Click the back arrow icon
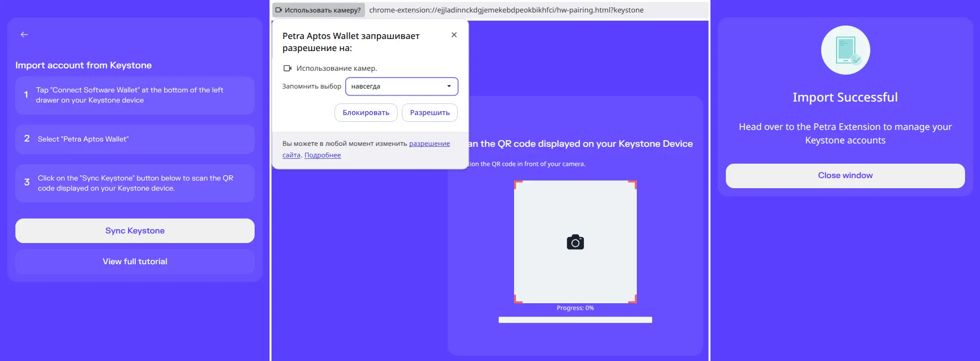Viewport: 980px width, 361px height. pyautogui.click(x=24, y=35)
